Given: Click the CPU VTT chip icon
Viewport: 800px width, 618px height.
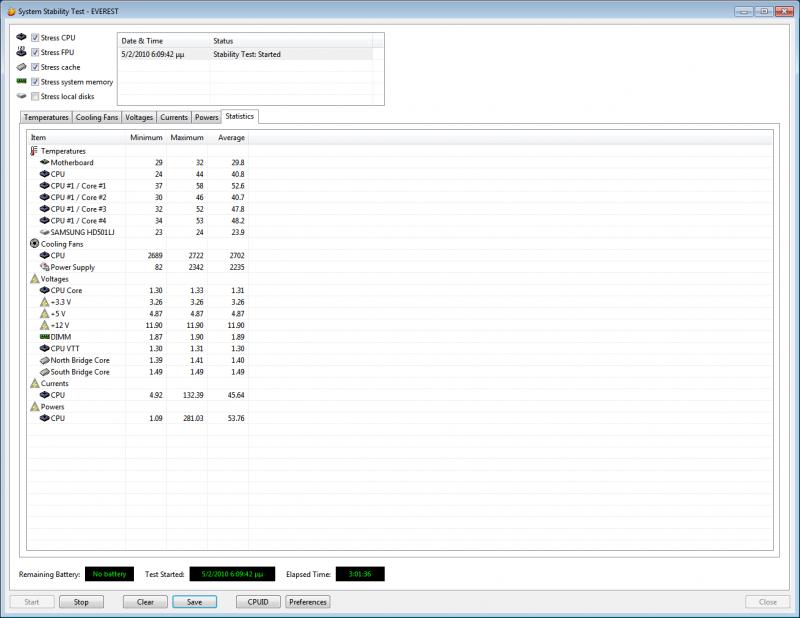Looking at the screenshot, I should (44, 349).
